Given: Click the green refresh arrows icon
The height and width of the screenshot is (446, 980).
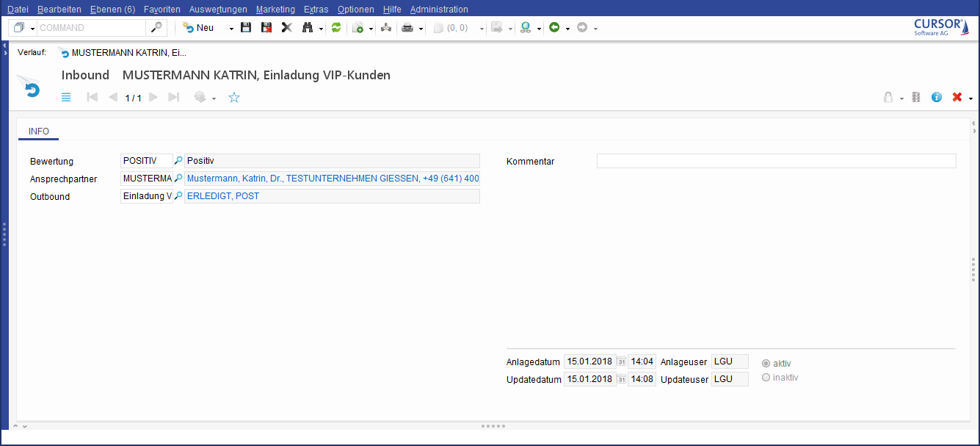Looking at the screenshot, I should point(336,28).
